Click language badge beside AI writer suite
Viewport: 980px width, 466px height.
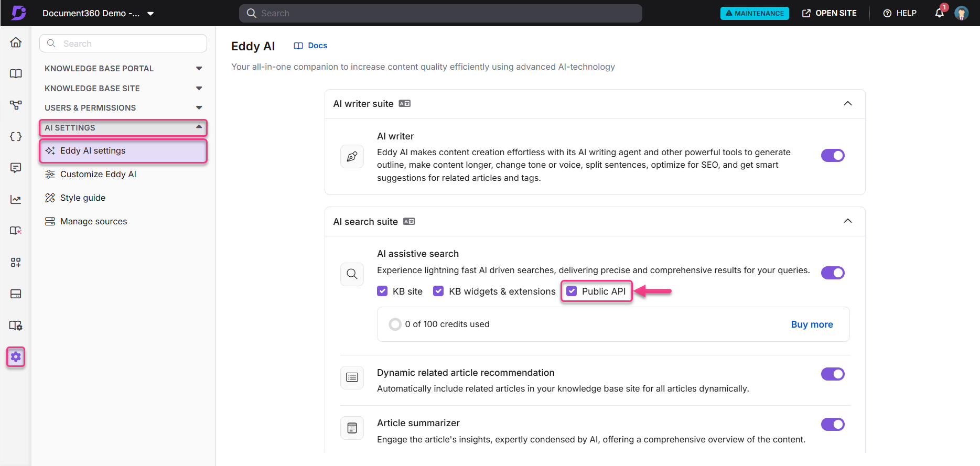tap(405, 104)
